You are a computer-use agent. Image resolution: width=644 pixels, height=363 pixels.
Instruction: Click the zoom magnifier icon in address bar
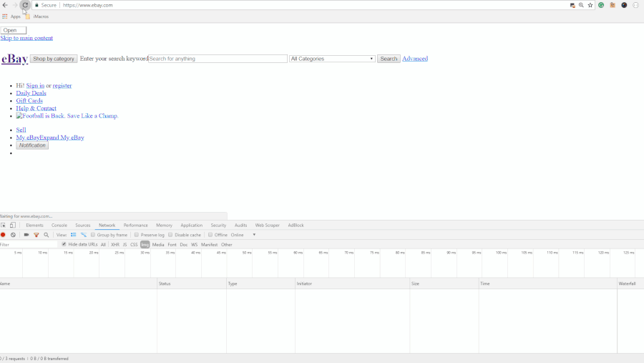(581, 5)
